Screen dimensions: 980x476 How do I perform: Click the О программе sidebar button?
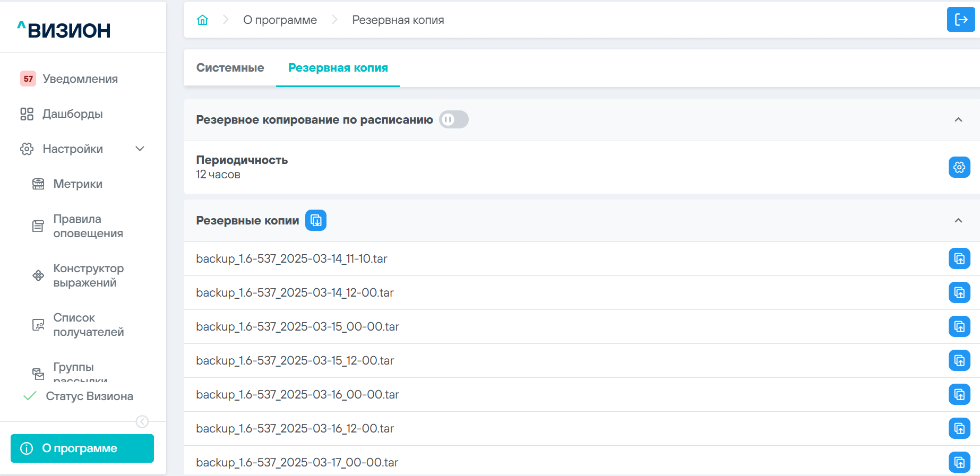82,448
